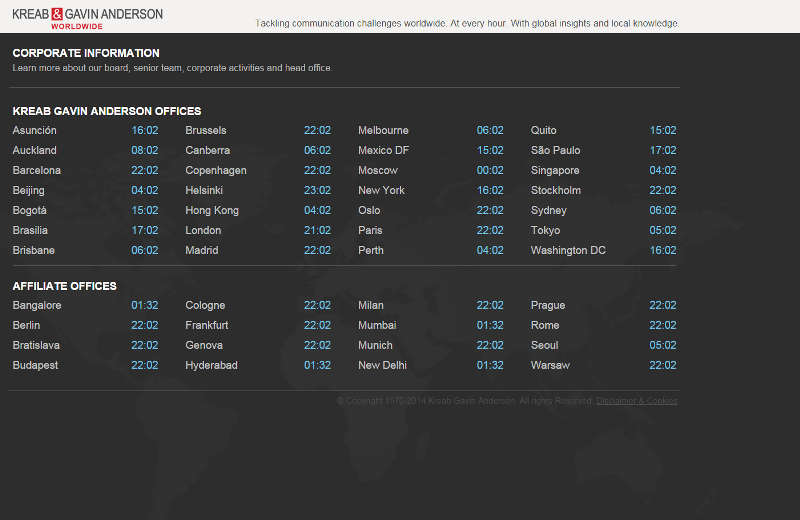Select the Hong Kong office
The height and width of the screenshot is (520, 800).
pyautogui.click(x=212, y=211)
